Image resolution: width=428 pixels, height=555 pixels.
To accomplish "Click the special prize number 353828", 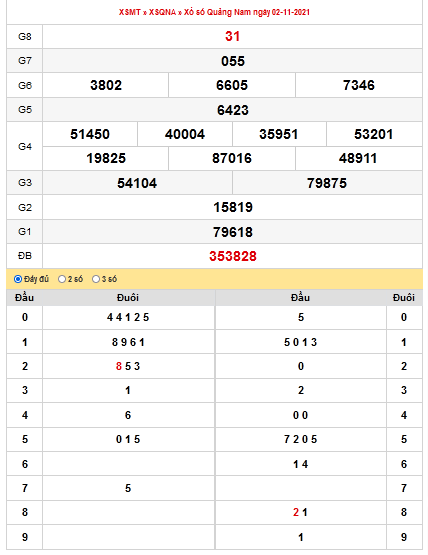I will 233,256.
